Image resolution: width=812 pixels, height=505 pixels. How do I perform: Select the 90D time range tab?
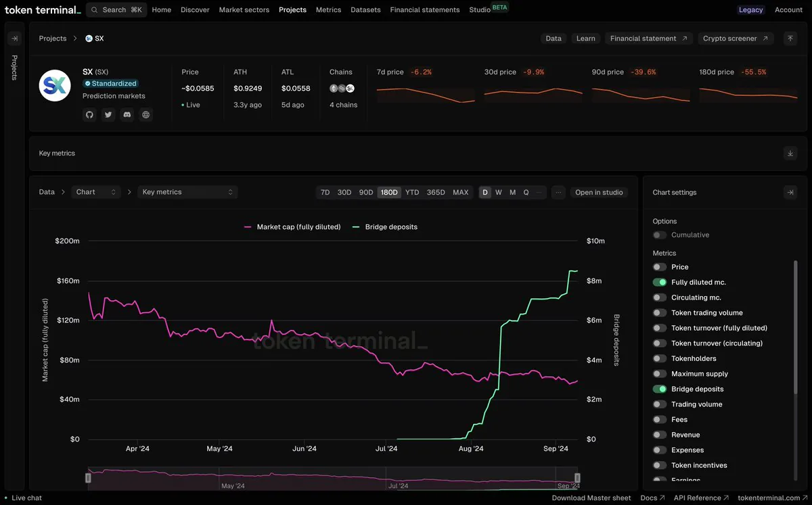pyautogui.click(x=366, y=192)
